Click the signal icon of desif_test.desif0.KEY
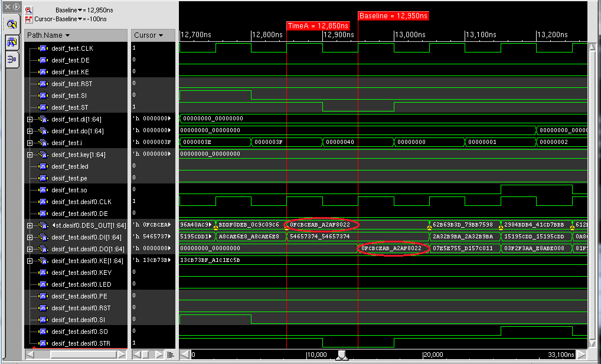The width and height of the screenshot is (601, 364). (43, 273)
